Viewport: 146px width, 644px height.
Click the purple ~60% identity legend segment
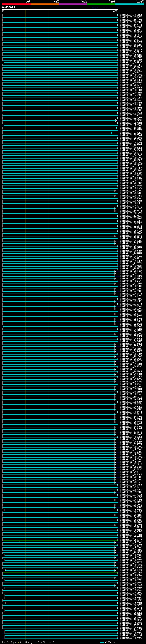point(73,4)
